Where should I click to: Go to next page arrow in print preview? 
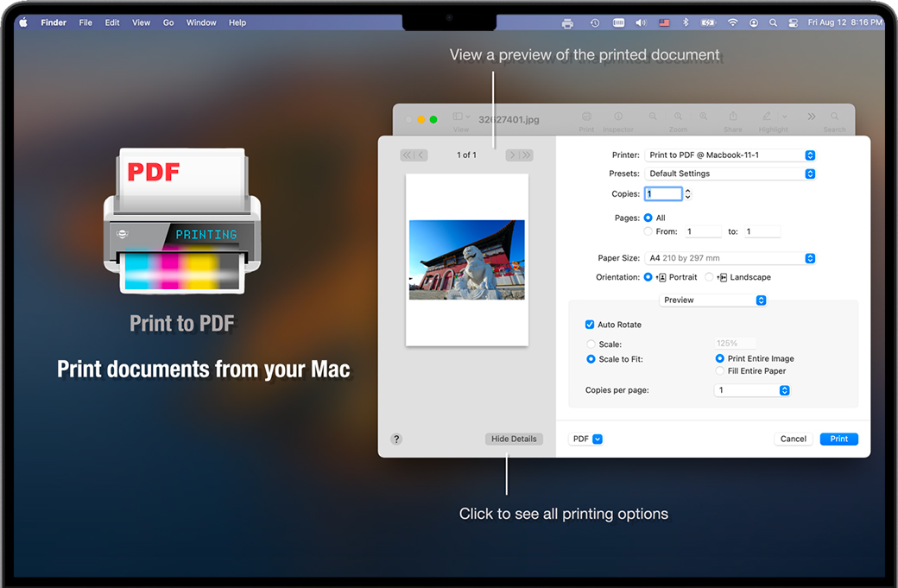coord(513,155)
